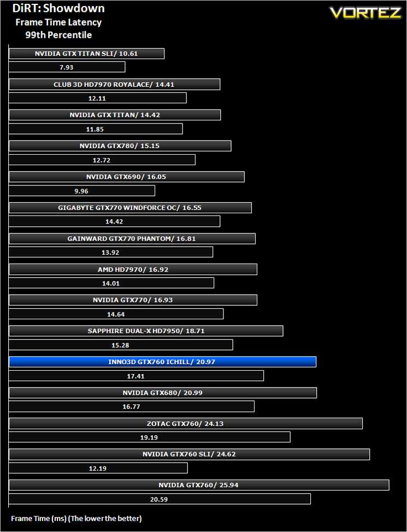The width and height of the screenshot is (407, 532).
Task: Click GIGABYTE GTX770 WINDFORCE OC/ 16.55 bar
Action: (130, 208)
